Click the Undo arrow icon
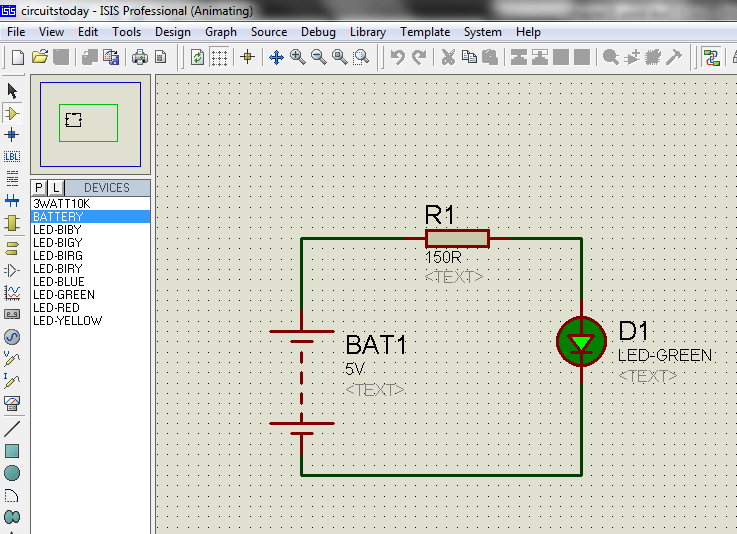This screenshot has height=534, width=737. click(x=398, y=57)
